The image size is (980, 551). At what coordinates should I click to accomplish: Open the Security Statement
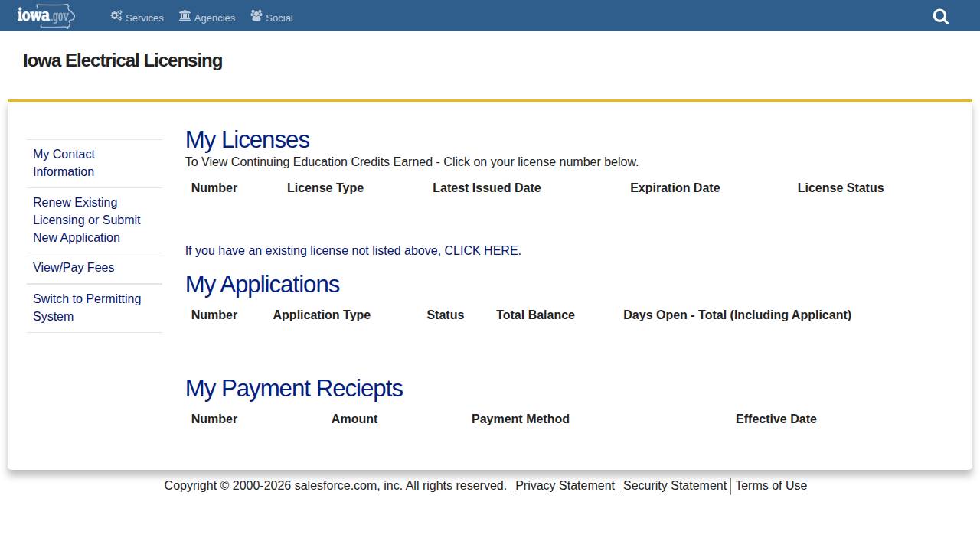coord(675,485)
